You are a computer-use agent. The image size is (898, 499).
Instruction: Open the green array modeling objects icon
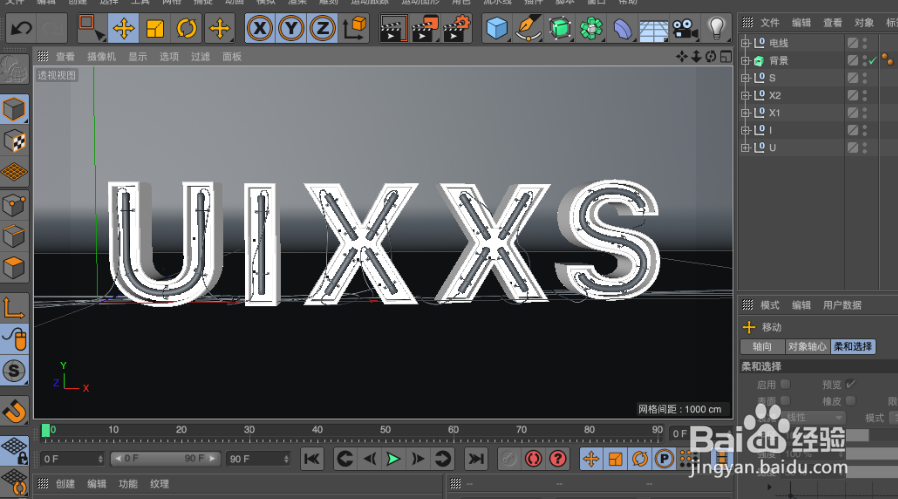coord(591,28)
